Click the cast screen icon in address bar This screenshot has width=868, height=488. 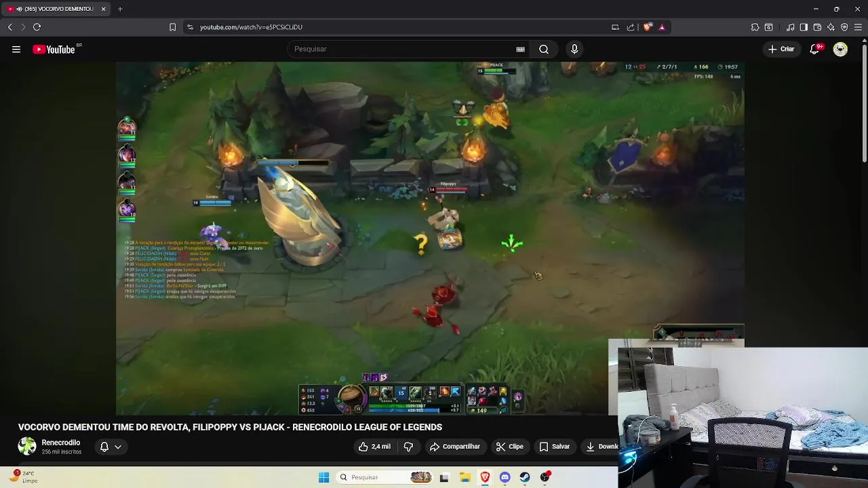coord(615,27)
